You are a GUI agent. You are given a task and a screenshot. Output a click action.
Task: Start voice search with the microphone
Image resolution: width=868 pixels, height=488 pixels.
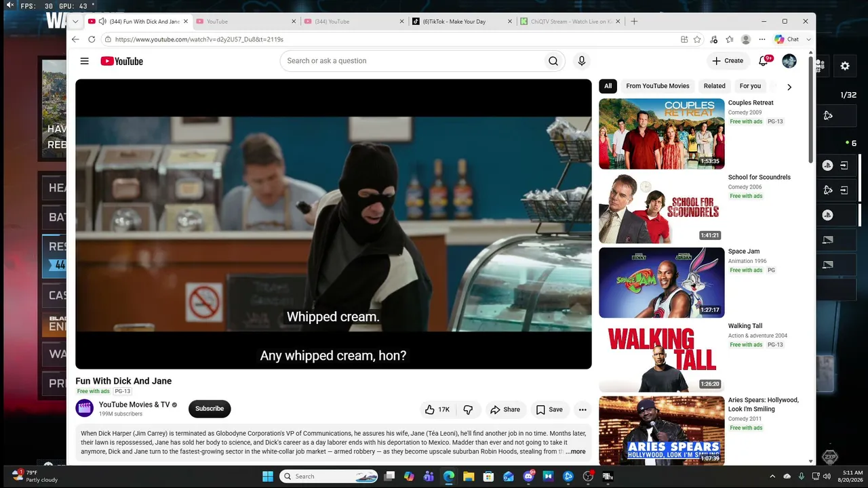581,61
